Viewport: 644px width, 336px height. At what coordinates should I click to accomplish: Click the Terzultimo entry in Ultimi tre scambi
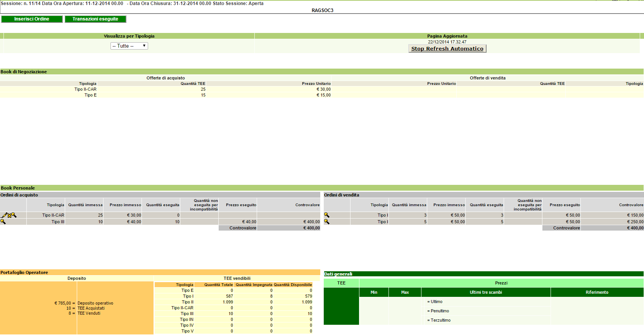pos(439,320)
